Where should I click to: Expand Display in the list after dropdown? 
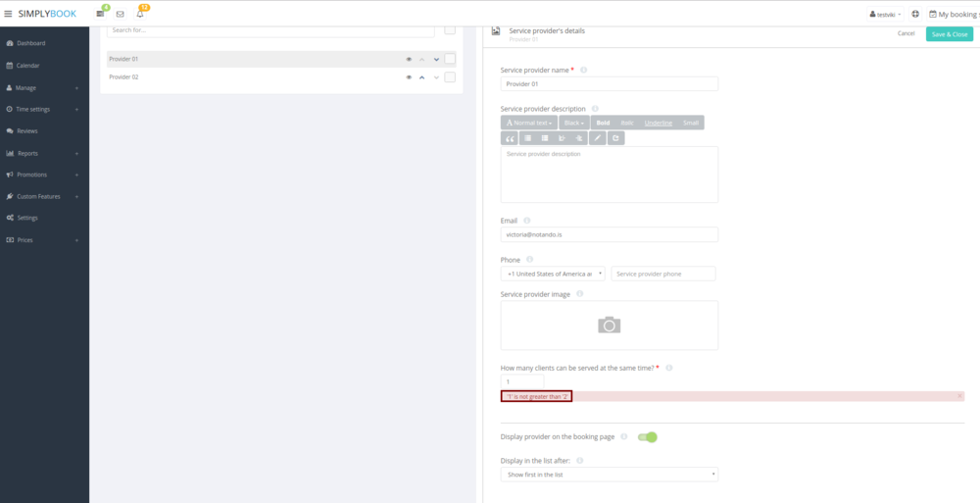coord(609,475)
